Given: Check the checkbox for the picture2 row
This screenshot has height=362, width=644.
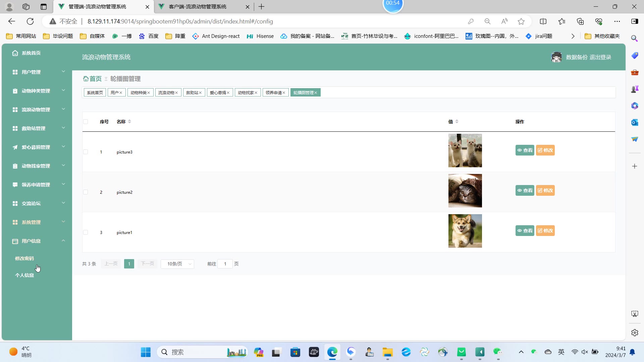Looking at the screenshot, I should tap(86, 192).
